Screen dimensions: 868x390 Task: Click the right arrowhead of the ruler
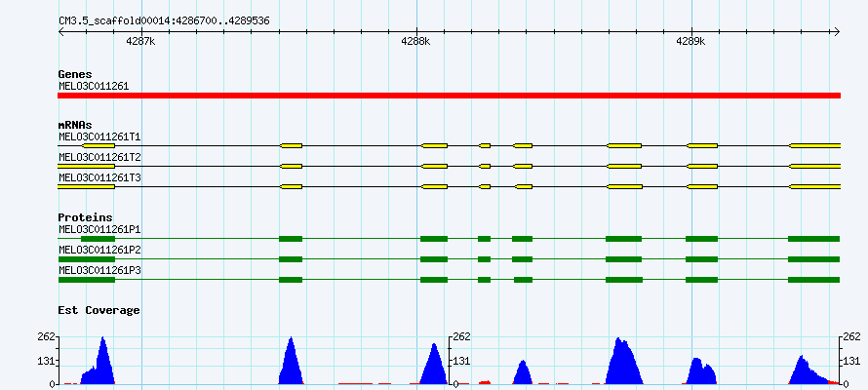[837, 32]
